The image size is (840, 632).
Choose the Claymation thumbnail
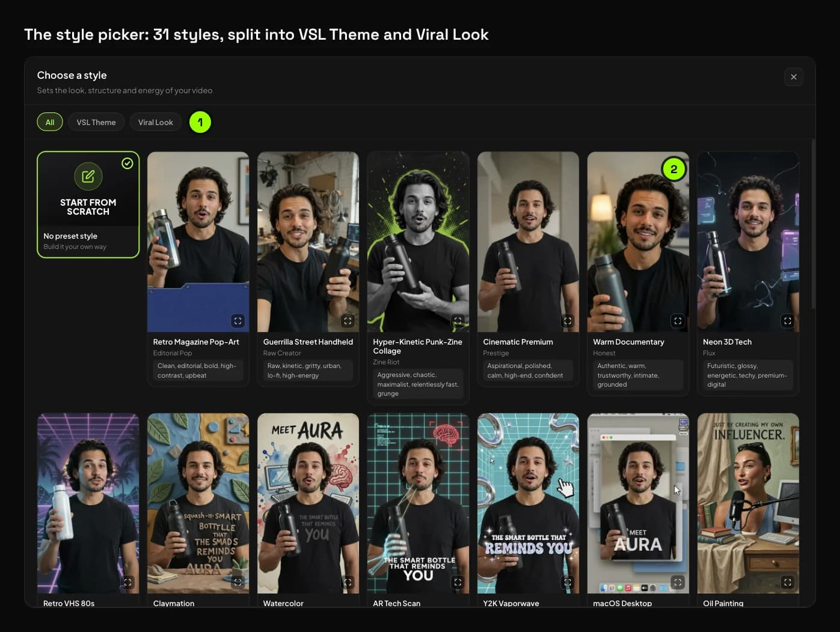pos(198,503)
